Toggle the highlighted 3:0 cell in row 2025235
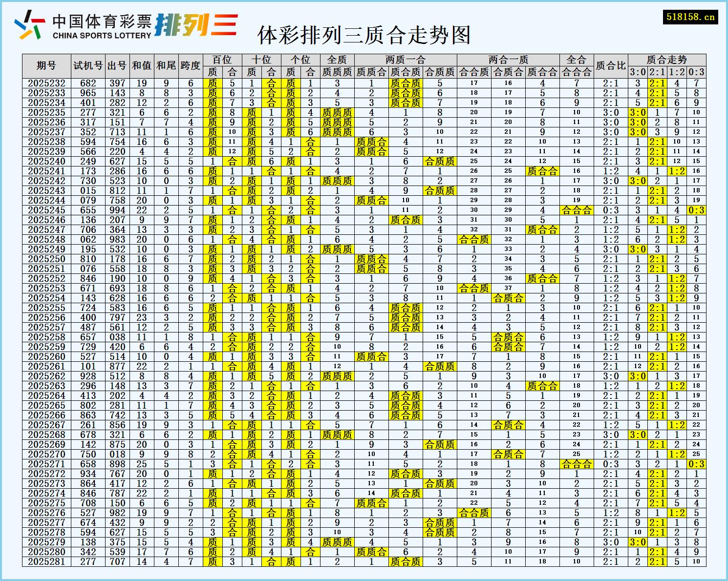This screenshot has height=581, width=728. tap(637, 112)
